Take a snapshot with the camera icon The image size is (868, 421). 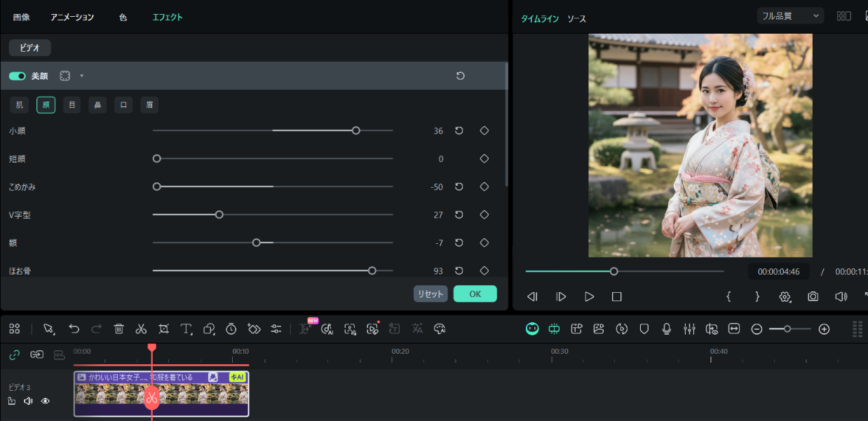tap(813, 296)
